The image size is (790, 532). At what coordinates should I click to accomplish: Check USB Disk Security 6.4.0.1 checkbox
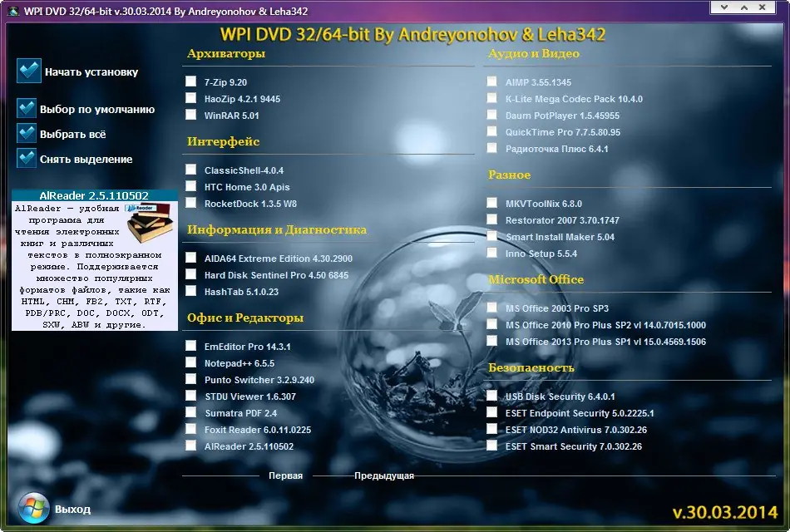(492, 396)
